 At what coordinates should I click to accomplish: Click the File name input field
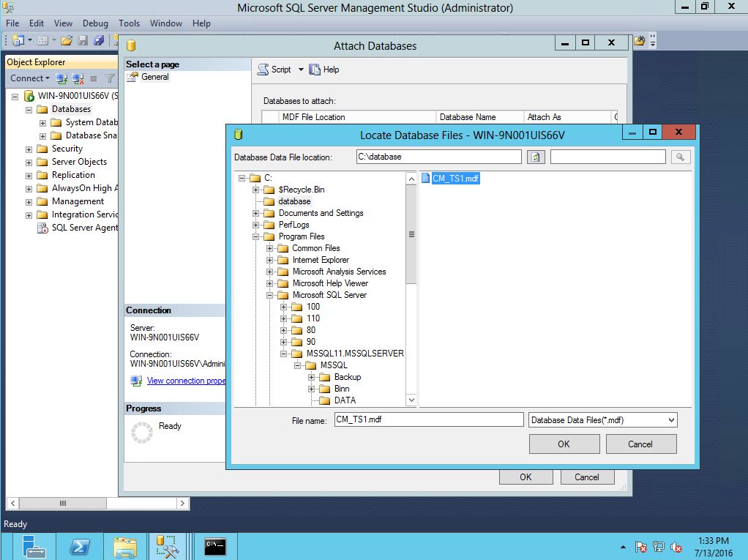coord(429,419)
